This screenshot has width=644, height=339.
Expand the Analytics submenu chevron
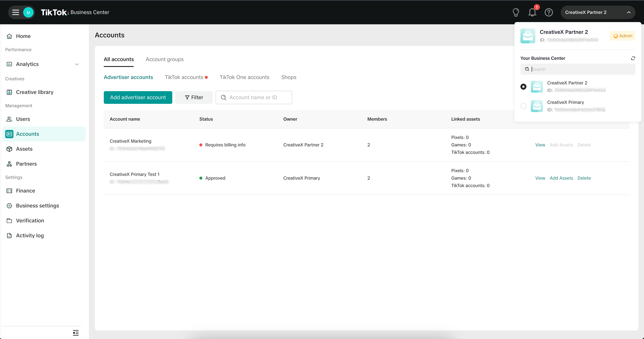pyautogui.click(x=77, y=64)
